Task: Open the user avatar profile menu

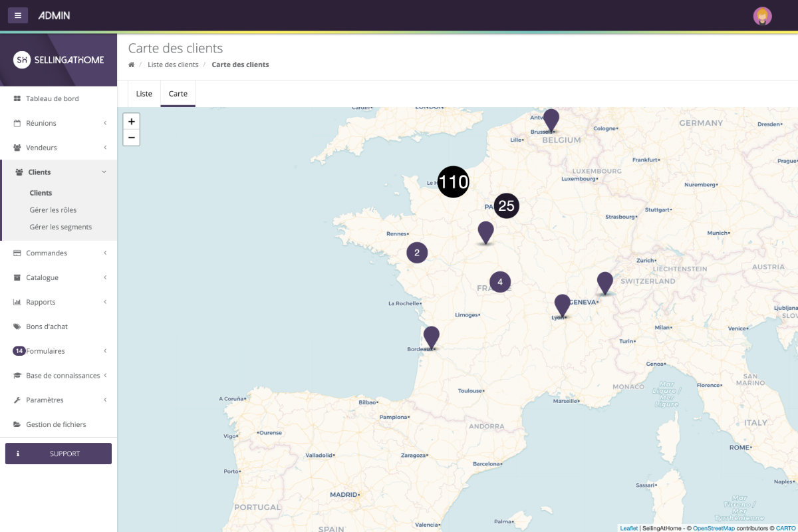Action: [762, 16]
